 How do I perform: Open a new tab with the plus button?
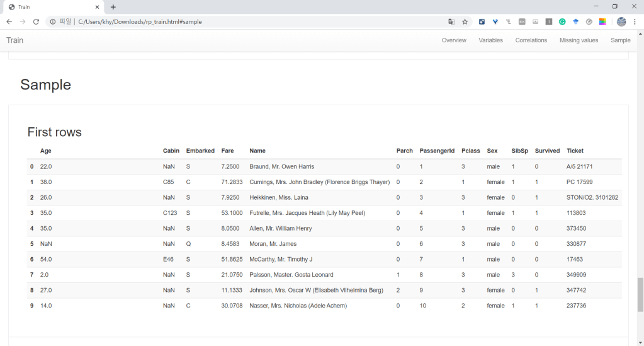(113, 7)
